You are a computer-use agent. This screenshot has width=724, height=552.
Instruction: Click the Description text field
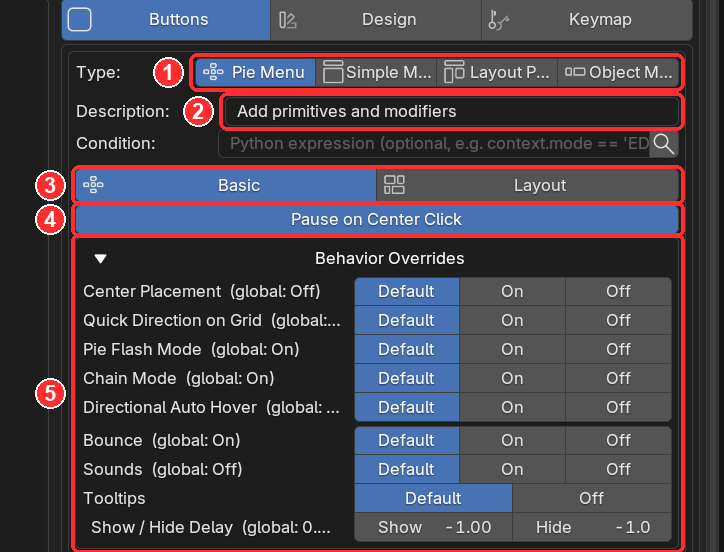[x=451, y=111]
